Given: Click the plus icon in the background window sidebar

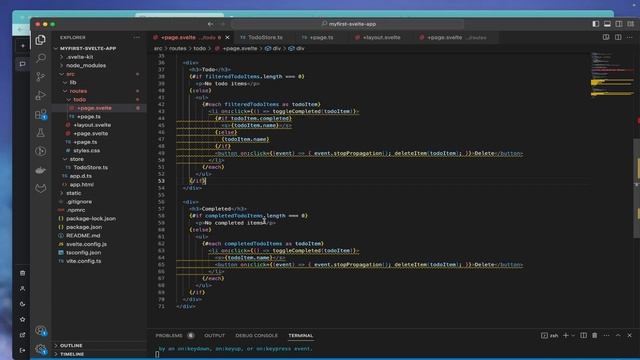Looking at the screenshot, I should [22, 46].
